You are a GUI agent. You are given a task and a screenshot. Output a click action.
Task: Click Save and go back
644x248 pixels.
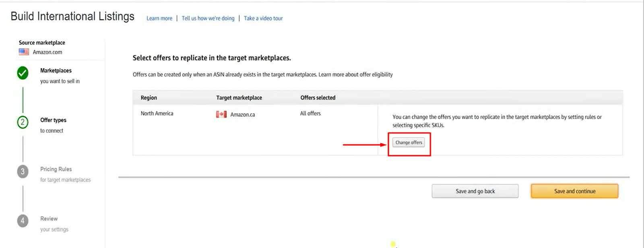click(475, 191)
